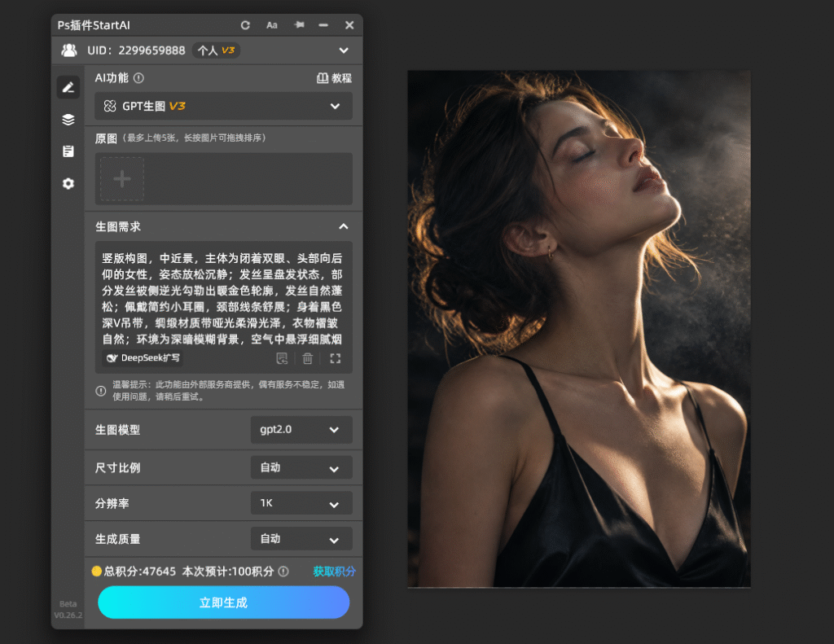Click the 原图 section label
The height and width of the screenshot is (644, 834).
[x=106, y=138]
